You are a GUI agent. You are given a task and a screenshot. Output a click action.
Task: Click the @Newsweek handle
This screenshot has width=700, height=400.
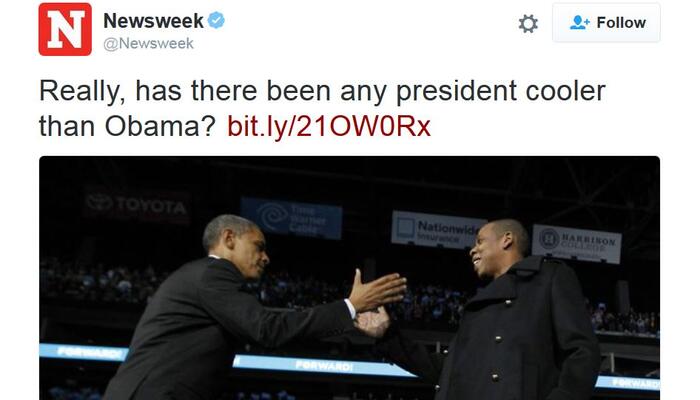pyautogui.click(x=149, y=43)
